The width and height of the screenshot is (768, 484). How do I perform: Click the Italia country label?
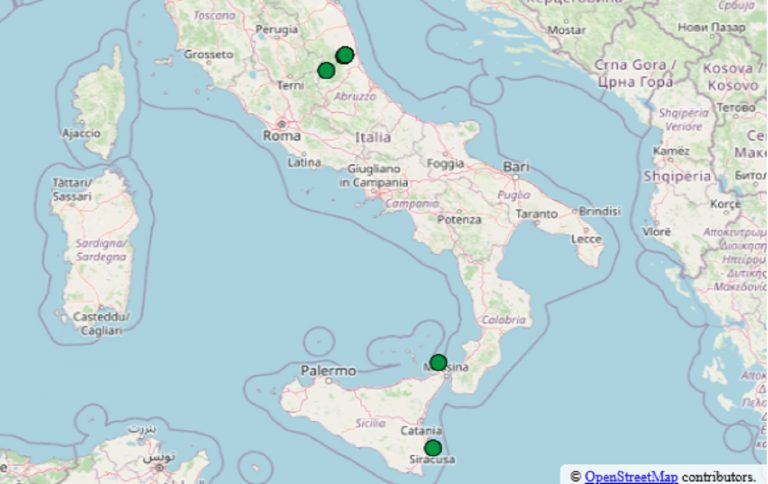click(372, 136)
